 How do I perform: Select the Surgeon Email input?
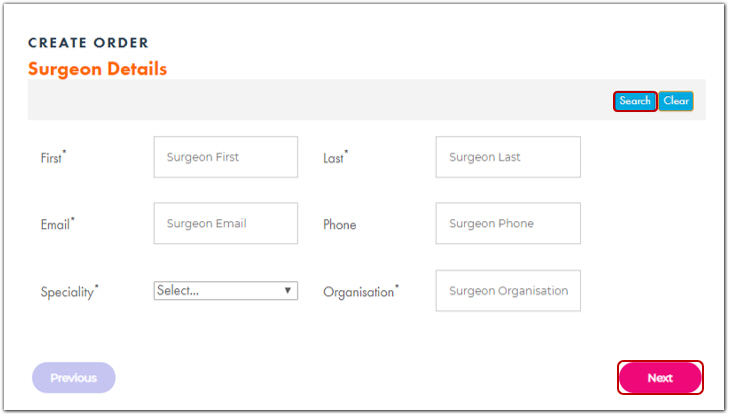pos(226,224)
